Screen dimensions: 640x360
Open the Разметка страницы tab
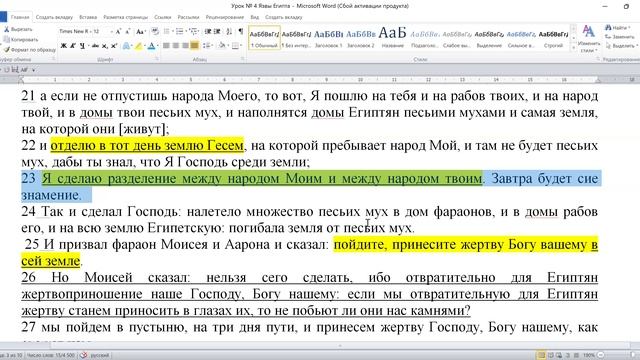125,17
